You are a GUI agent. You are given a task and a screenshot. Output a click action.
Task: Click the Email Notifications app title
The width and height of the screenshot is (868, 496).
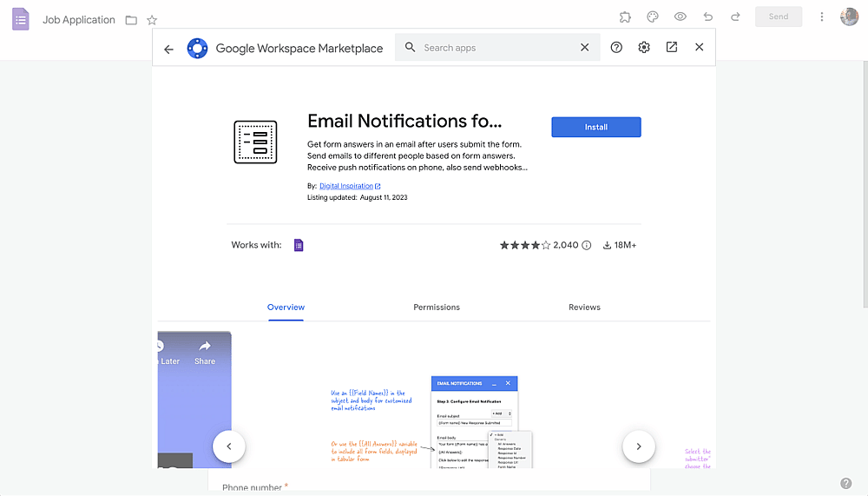(x=404, y=121)
